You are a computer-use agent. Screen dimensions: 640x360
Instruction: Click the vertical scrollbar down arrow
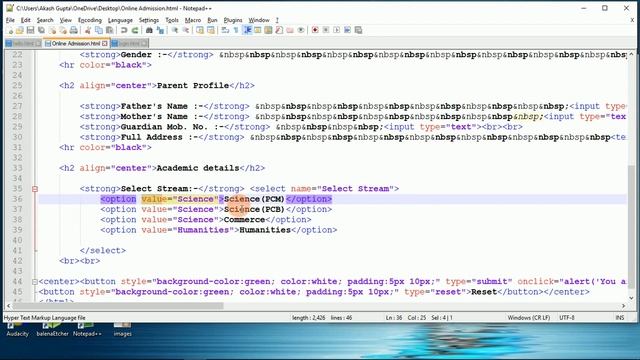click(x=631, y=298)
